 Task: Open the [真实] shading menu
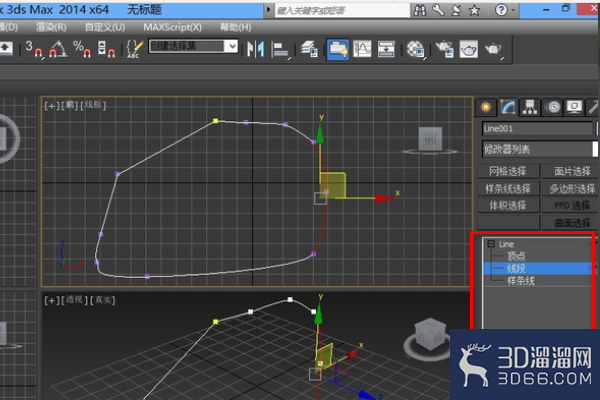(x=103, y=300)
